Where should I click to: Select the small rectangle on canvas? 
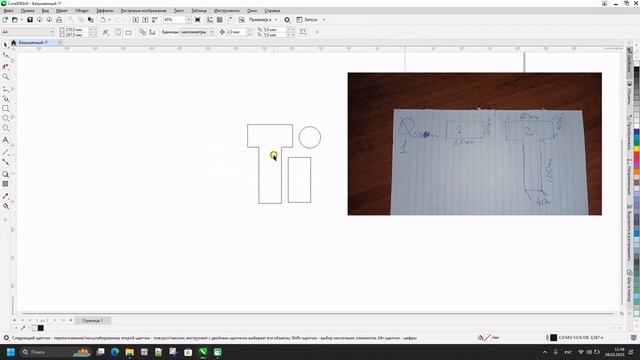[x=300, y=180]
